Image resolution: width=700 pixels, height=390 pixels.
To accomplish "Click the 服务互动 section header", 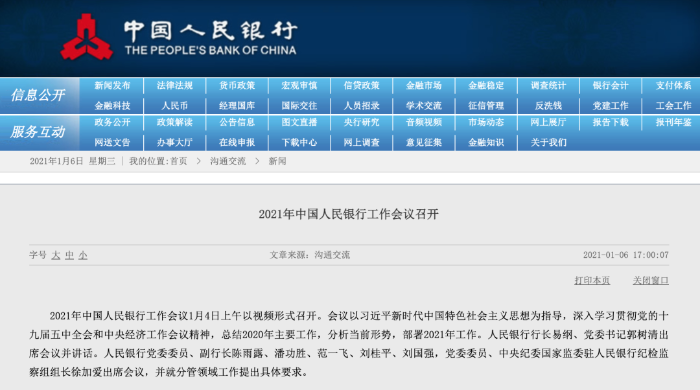I will 38,132.
